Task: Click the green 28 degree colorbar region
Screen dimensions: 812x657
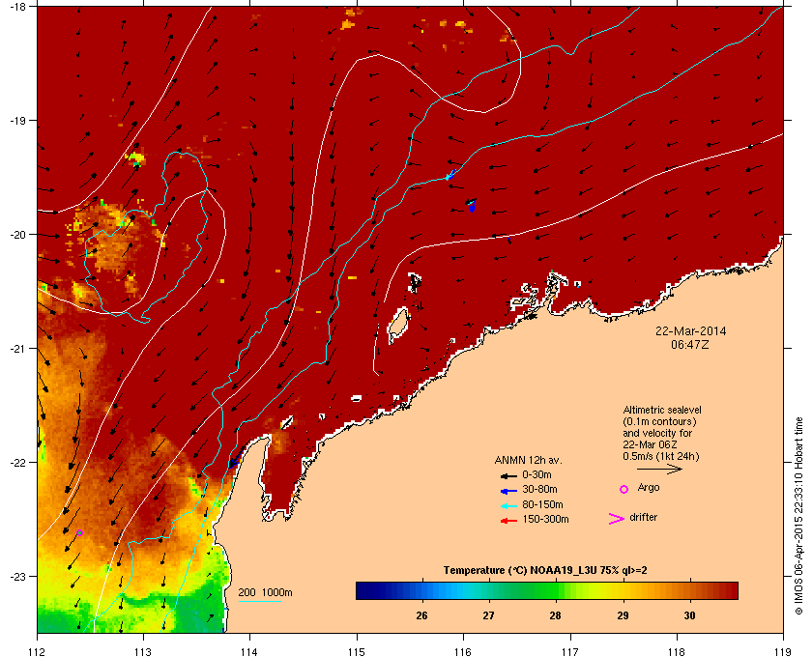Action: (x=555, y=590)
